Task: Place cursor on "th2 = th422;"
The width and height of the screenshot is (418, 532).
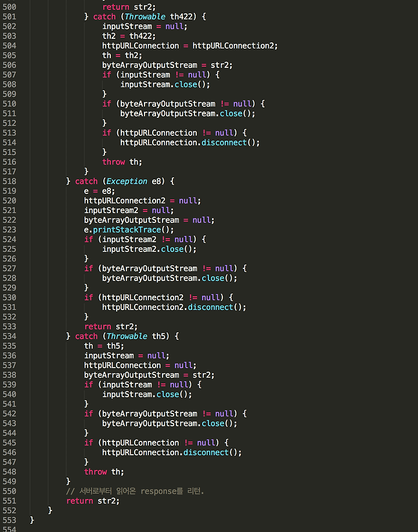Action: click(129, 36)
